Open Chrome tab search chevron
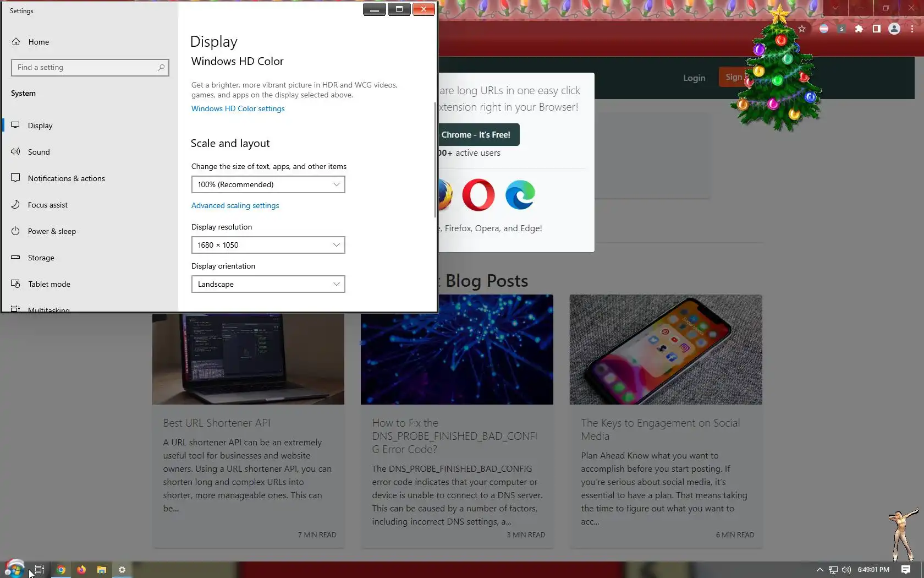 pyautogui.click(x=835, y=8)
